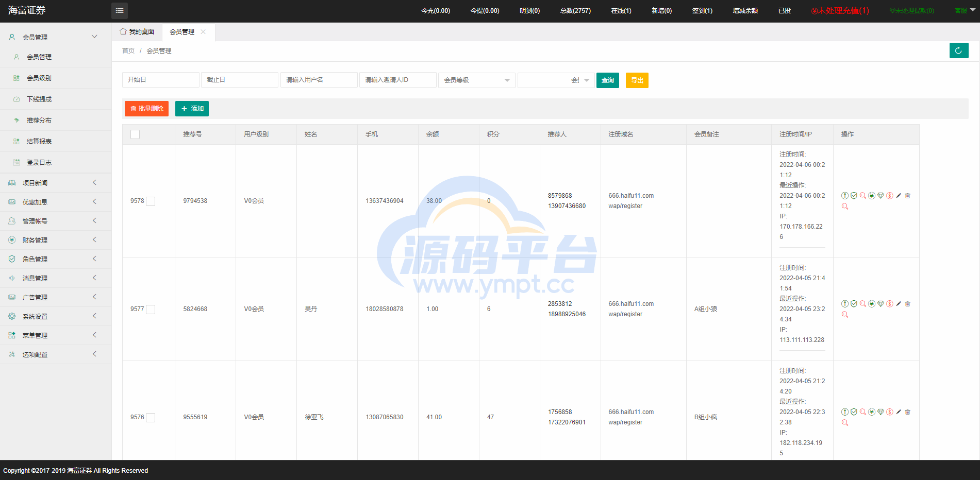Click 总数(2757) in the top bar
This screenshot has height=480, width=980.
coord(576,11)
